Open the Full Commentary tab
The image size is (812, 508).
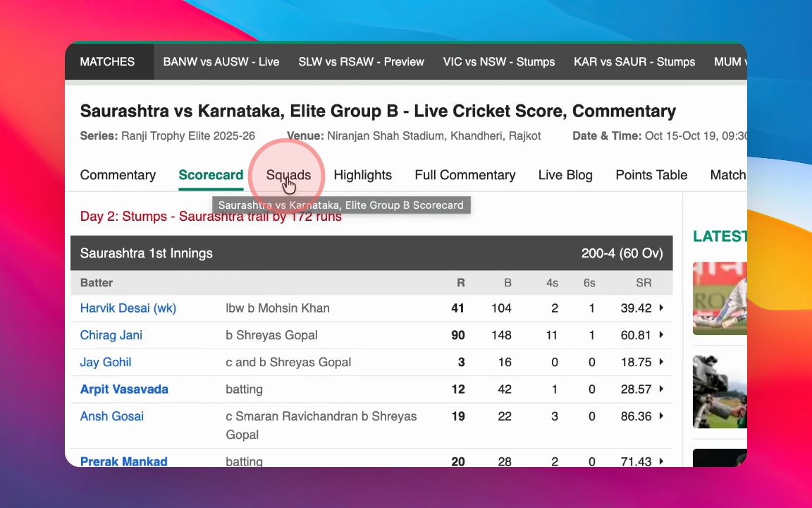coord(465,175)
